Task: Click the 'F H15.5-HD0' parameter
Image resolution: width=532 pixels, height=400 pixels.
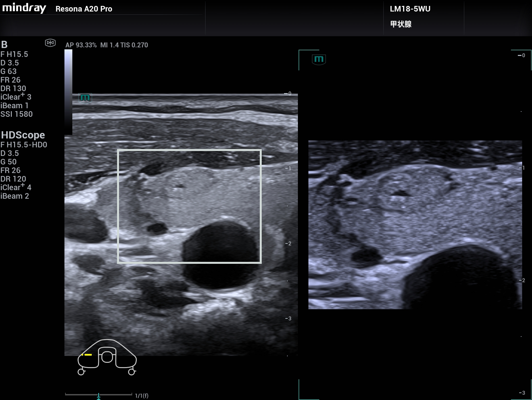Action: [x=24, y=145]
